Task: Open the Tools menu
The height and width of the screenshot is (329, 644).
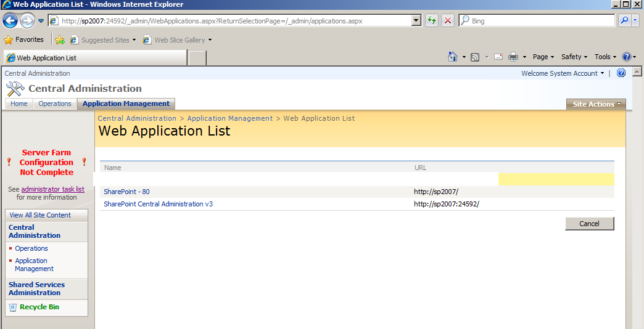Action: [605, 57]
